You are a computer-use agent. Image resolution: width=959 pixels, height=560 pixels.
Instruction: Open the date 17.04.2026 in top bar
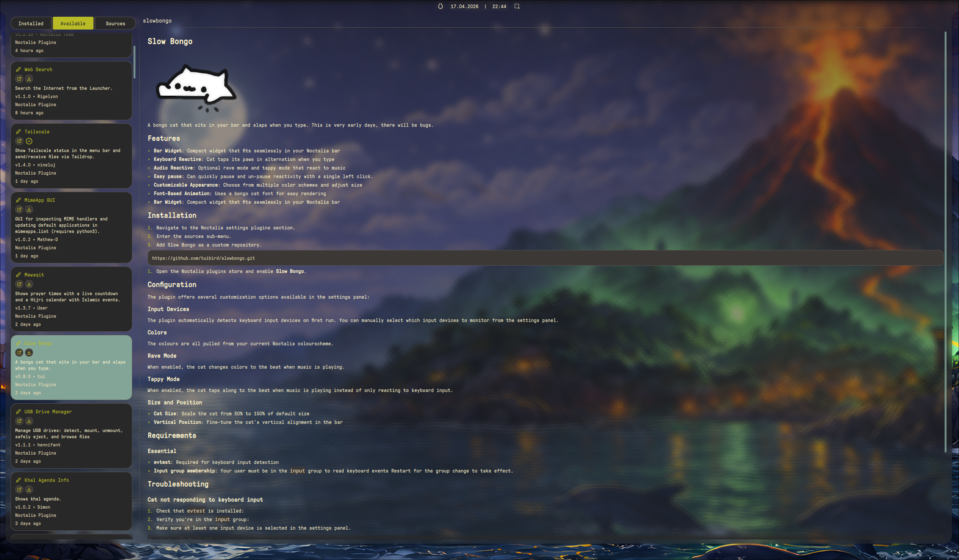[464, 7]
